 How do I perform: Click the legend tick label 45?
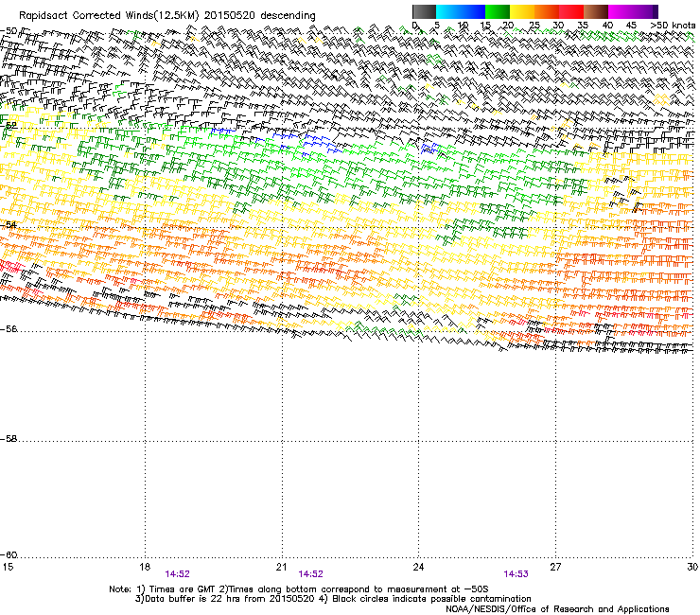631,26
